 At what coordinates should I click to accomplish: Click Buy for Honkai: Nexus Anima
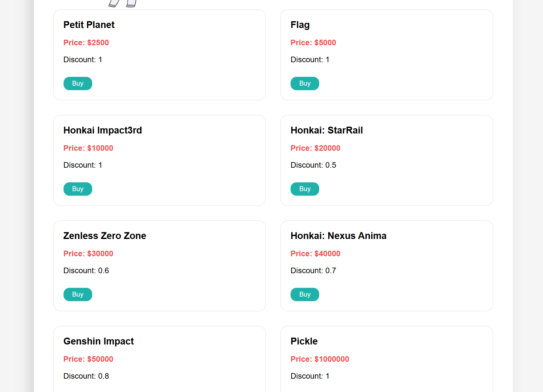point(305,294)
